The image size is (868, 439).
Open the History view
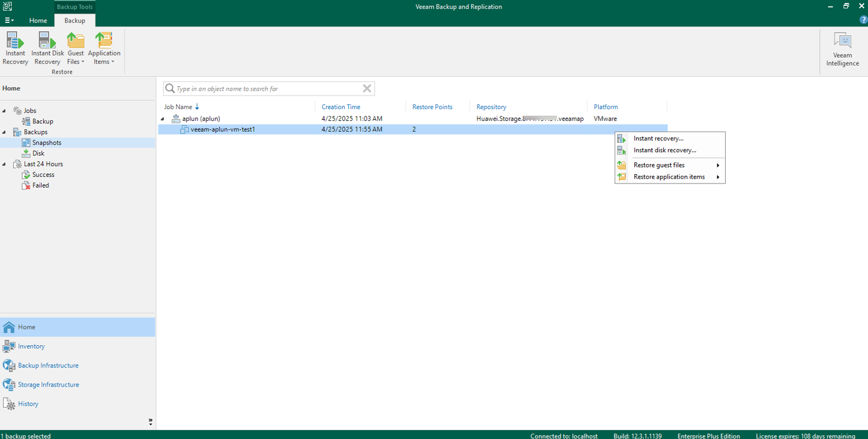click(78, 404)
